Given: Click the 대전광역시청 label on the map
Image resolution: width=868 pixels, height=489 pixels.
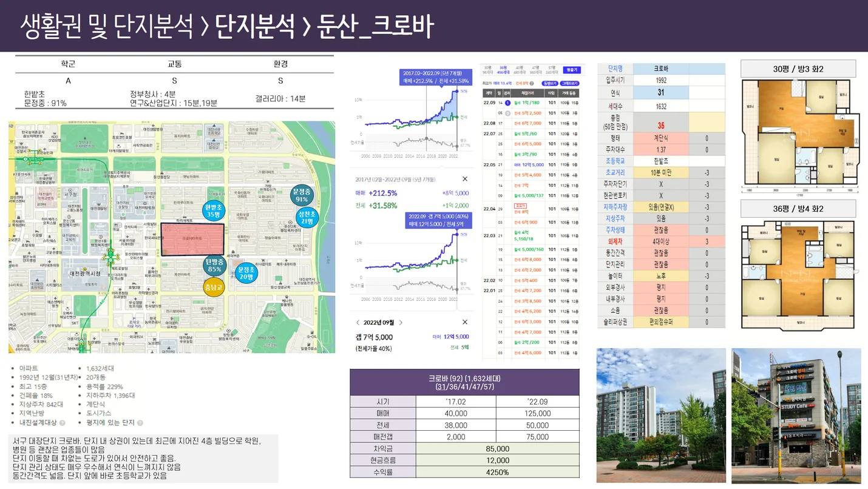Looking at the screenshot, I should 85,274.
